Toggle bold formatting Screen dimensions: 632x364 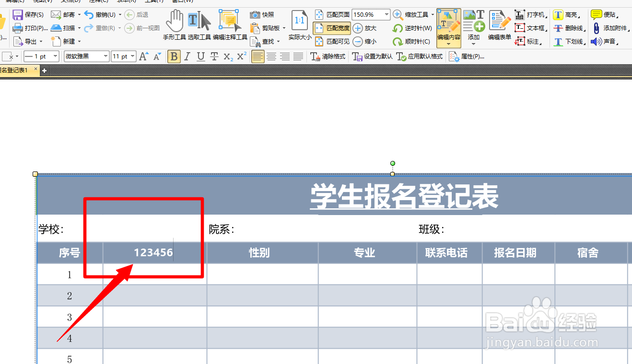click(x=174, y=57)
